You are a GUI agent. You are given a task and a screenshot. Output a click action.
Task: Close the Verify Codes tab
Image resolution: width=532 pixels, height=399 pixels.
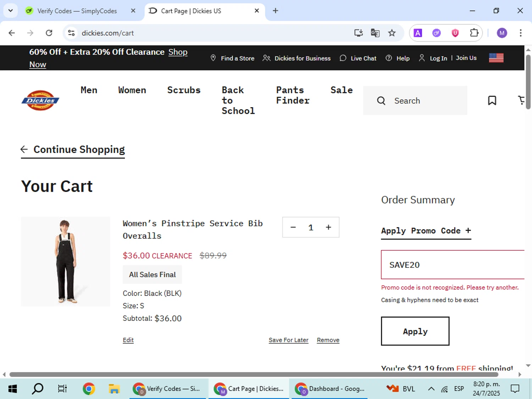click(133, 11)
